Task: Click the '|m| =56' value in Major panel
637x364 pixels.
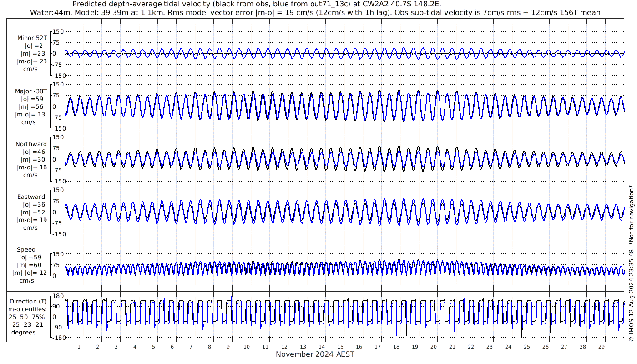Action: coord(32,107)
